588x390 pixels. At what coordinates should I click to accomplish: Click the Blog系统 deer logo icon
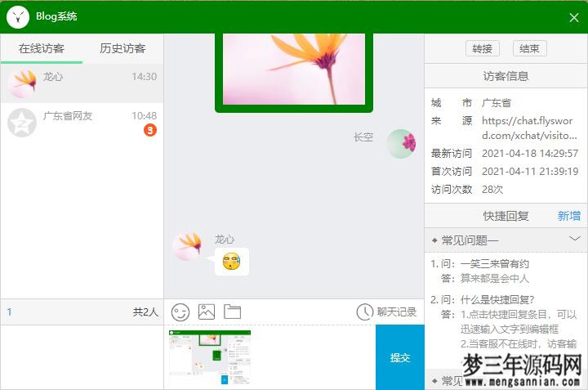(18, 17)
